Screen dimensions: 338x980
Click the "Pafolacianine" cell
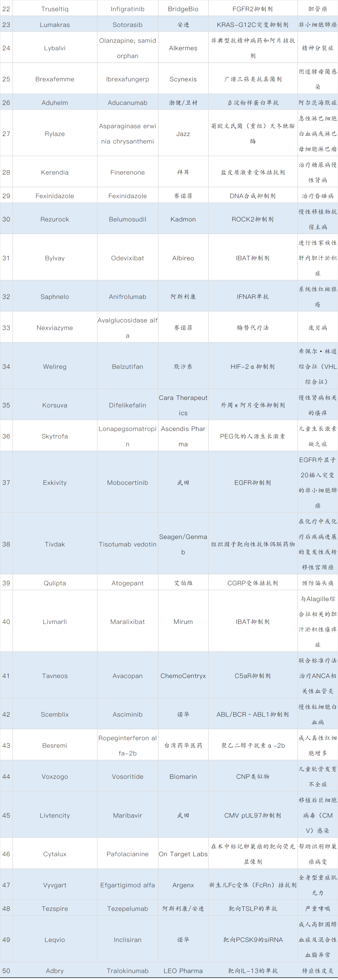coord(128,854)
